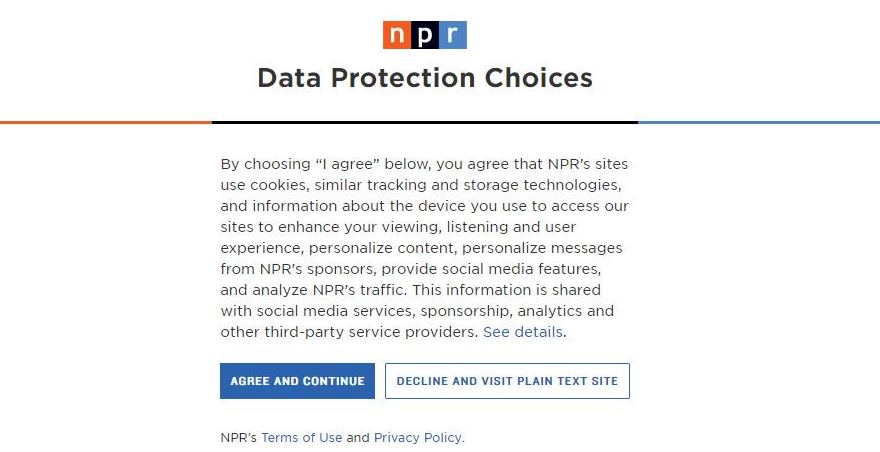The image size is (880, 452).
Task: Click the blue "r" block in the NPR logo
Action: coord(453,35)
